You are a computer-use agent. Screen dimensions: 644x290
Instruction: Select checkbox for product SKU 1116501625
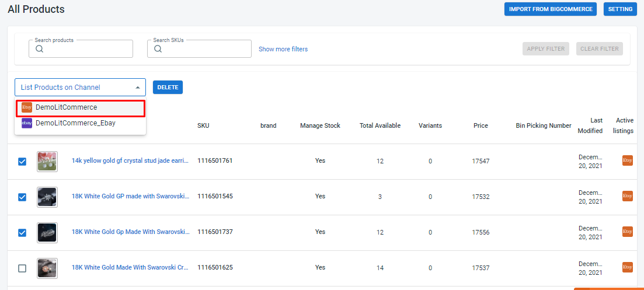click(x=22, y=268)
